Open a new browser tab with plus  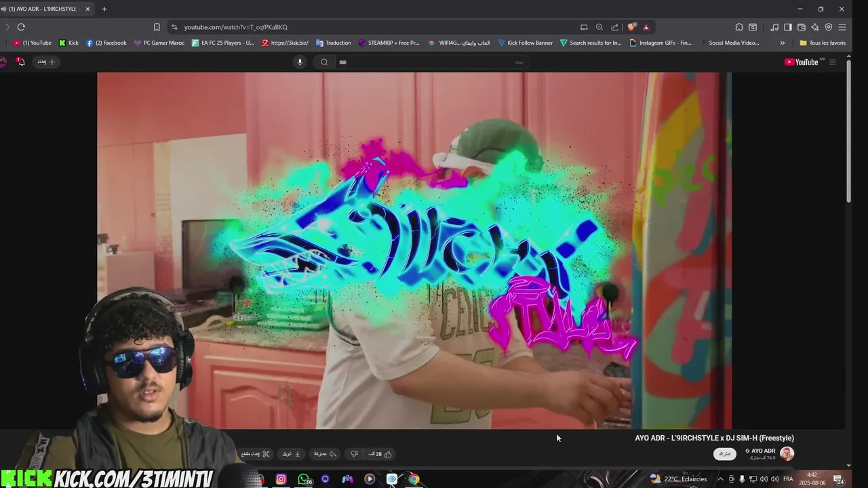(104, 9)
